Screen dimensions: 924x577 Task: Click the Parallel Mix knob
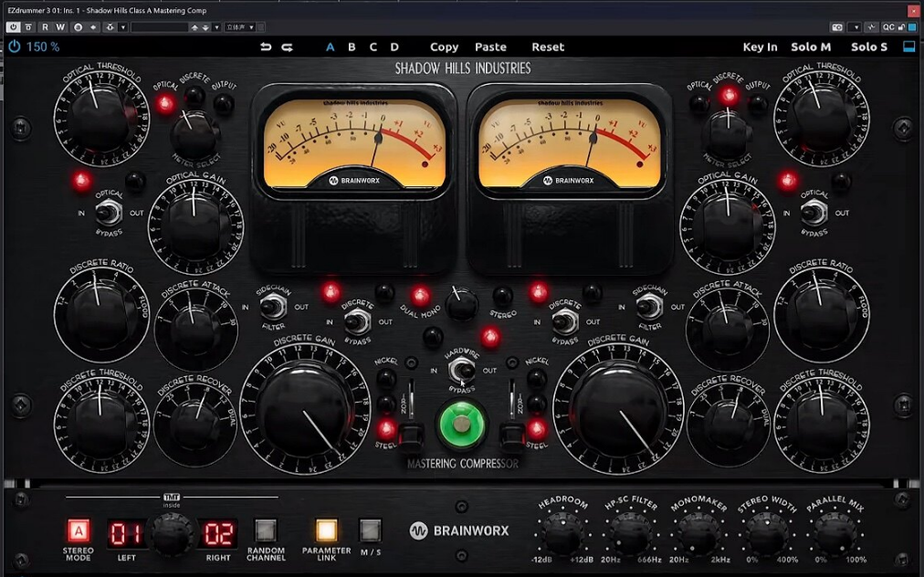[x=835, y=533]
